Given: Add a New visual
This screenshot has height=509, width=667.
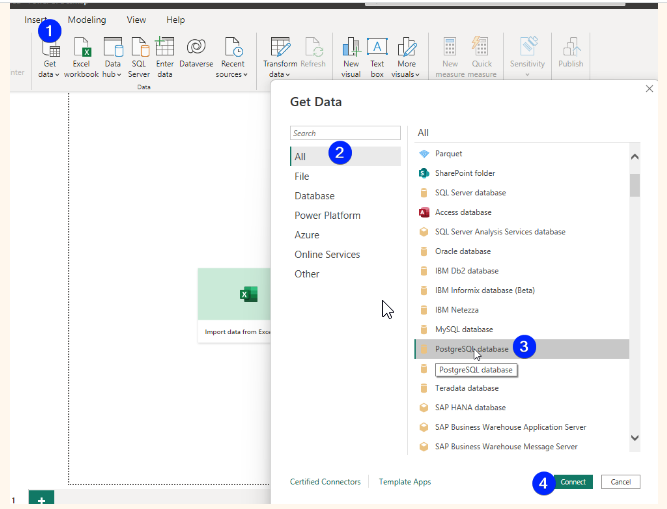Looking at the screenshot, I should [x=351, y=57].
